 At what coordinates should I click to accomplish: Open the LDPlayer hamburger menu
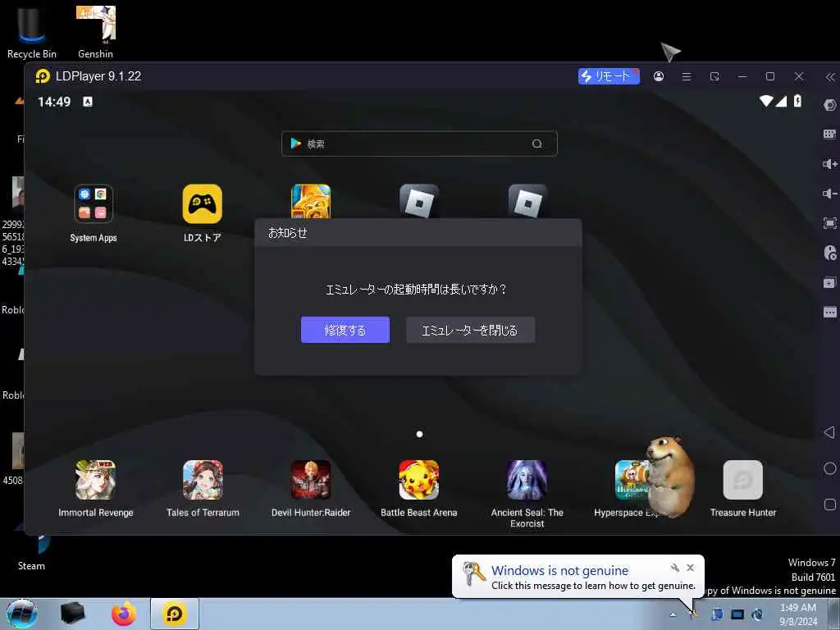[687, 76]
